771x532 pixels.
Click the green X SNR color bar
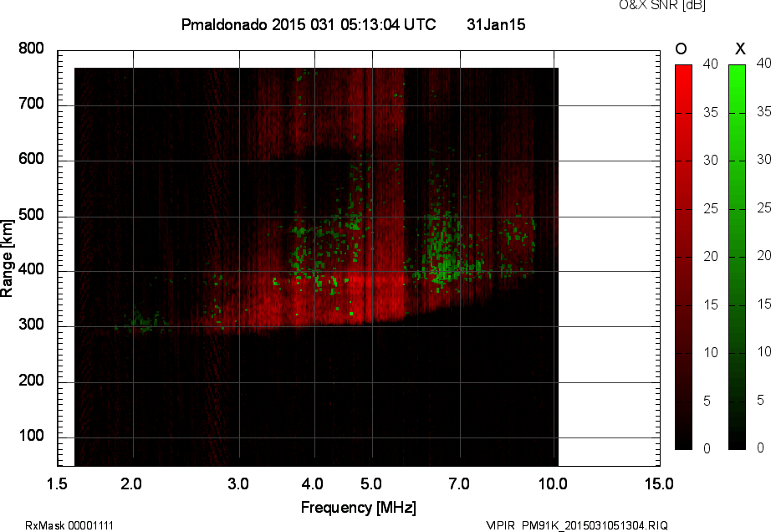coord(737,257)
